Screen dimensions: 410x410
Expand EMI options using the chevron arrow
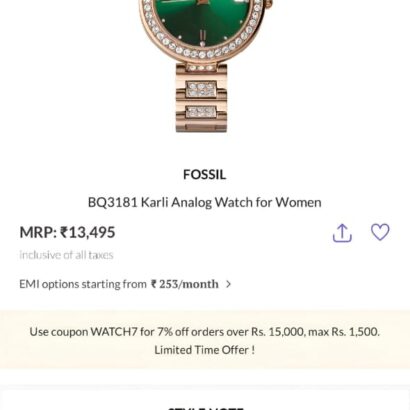pyautogui.click(x=228, y=284)
